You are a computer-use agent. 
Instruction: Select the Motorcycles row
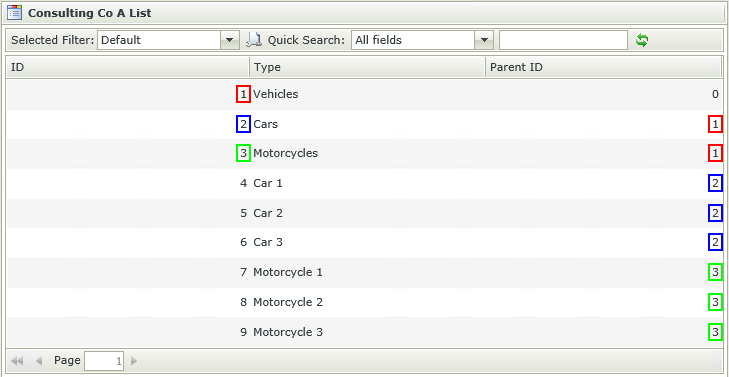tap(364, 153)
